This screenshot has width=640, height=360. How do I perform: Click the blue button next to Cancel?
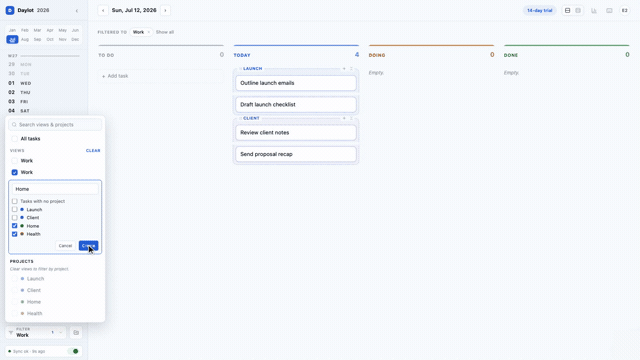click(89, 246)
